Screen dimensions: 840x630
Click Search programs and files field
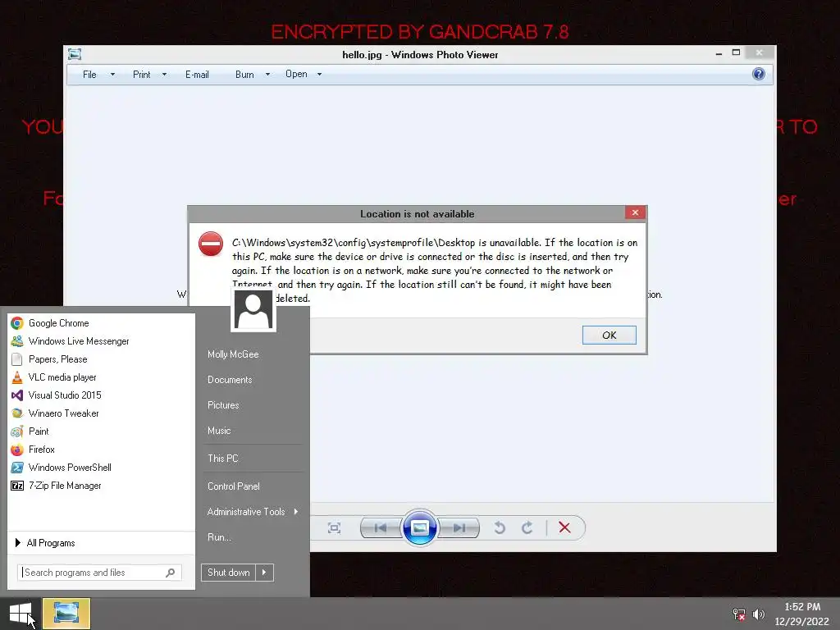click(x=99, y=573)
